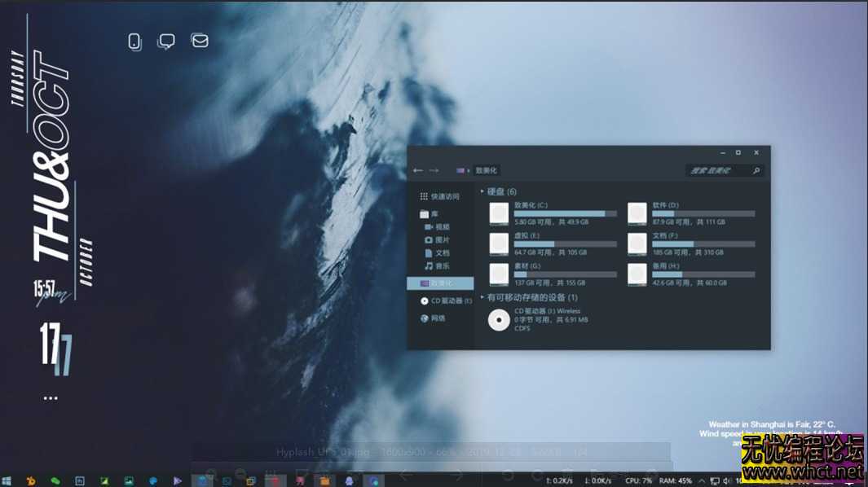Screen dimensions: 868x487
Task: Click the forward navigation arrow
Action: [434, 170]
